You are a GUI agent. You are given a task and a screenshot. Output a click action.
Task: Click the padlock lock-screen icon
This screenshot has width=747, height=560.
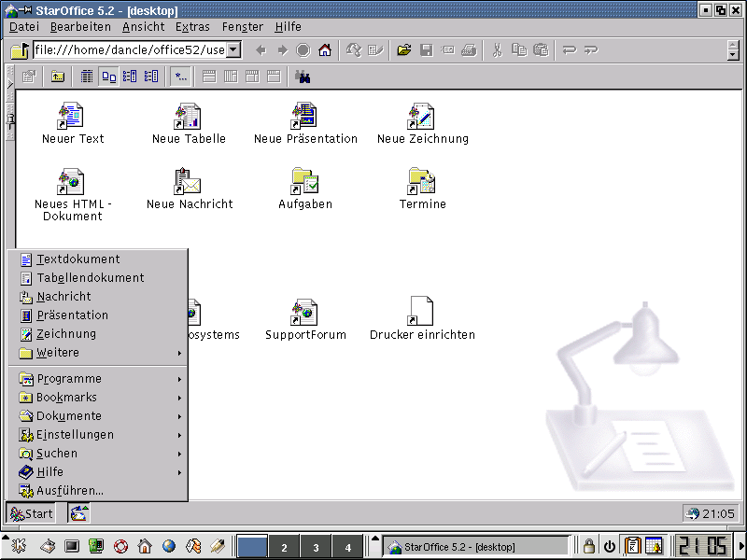[589, 546]
